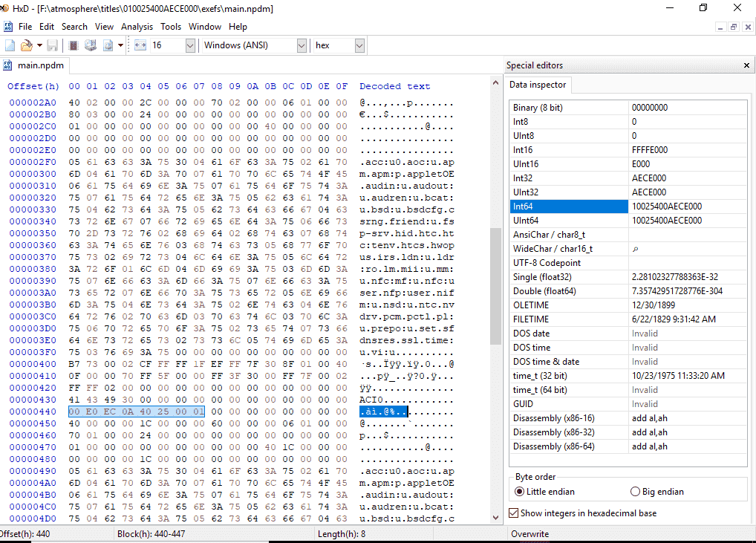Toggle Show integers in hexadecimal base
This screenshot has height=543, width=756.
(583, 513)
